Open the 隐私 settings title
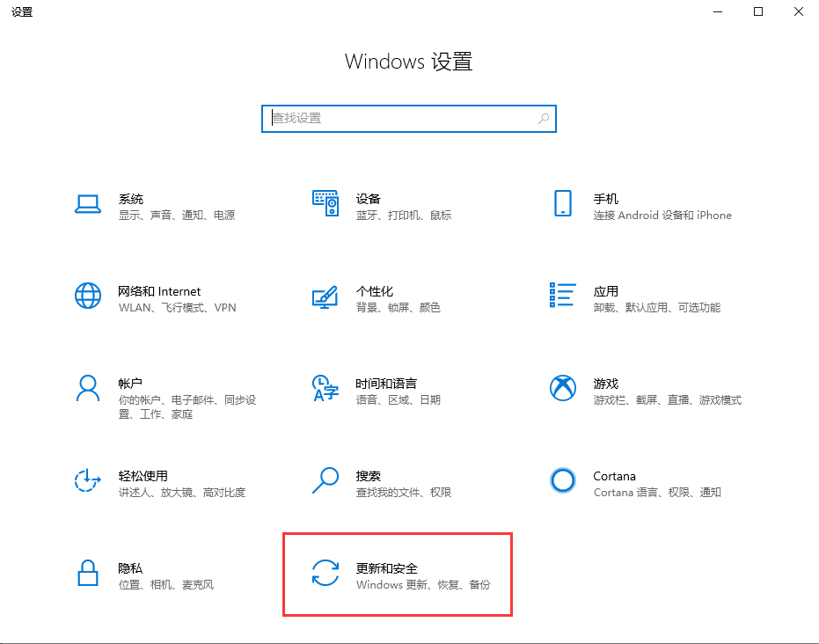The image size is (819, 644). 130,568
